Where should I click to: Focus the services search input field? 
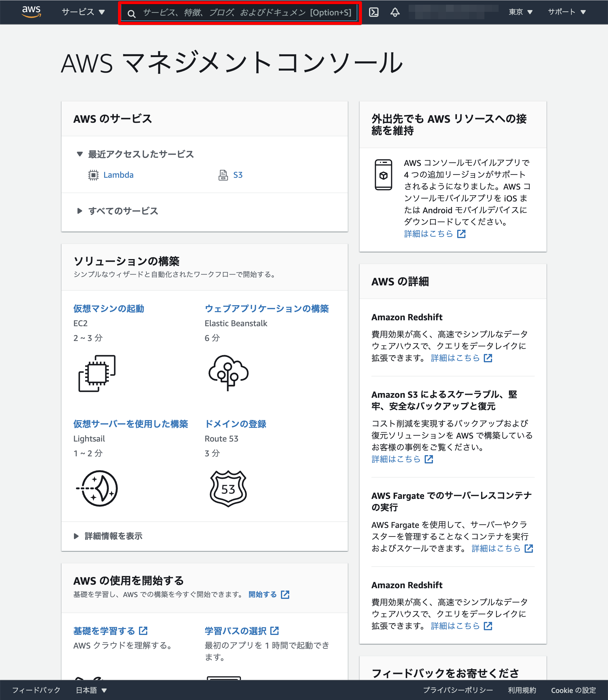click(247, 13)
